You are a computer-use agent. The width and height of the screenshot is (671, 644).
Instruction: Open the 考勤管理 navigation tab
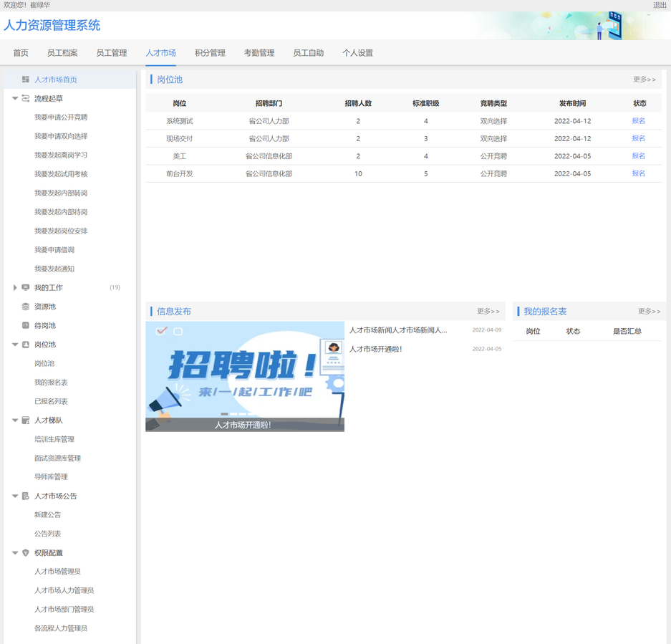[x=259, y=53]
